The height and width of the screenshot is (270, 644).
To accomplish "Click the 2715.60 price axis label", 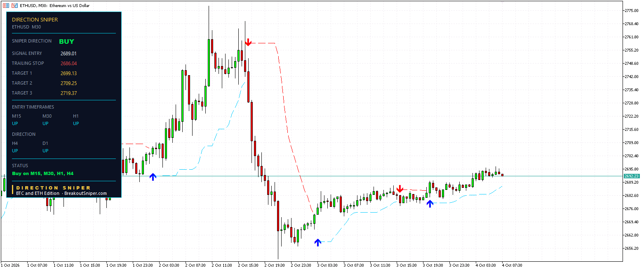I will coord(632,129).
